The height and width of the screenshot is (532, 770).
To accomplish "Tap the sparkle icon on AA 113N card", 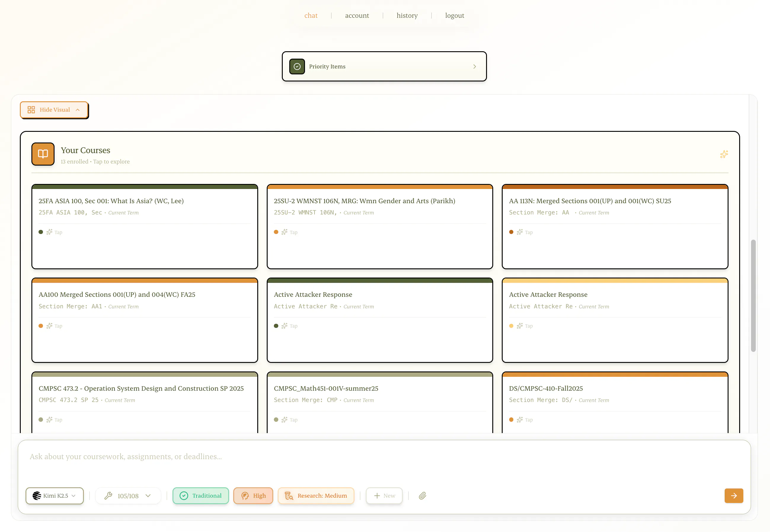I will coord(520,232).
